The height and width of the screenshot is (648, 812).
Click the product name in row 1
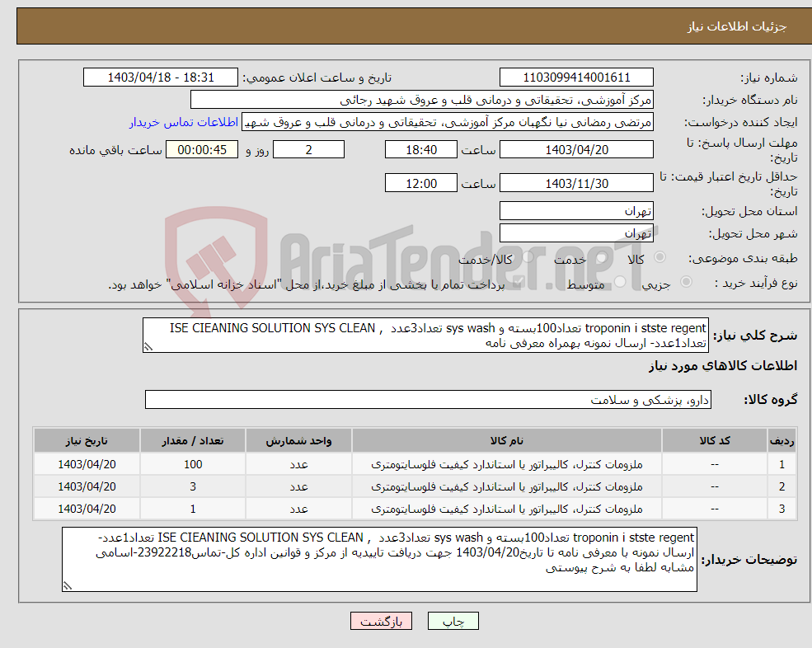[x=506, y=465]
